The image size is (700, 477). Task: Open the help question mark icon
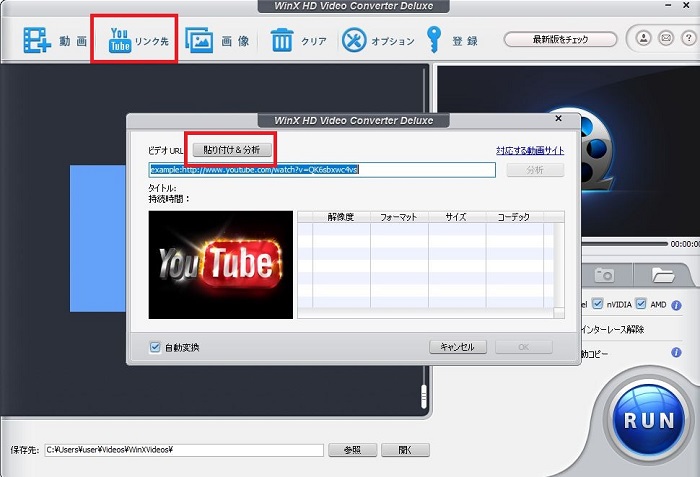[x=689, y=38]
